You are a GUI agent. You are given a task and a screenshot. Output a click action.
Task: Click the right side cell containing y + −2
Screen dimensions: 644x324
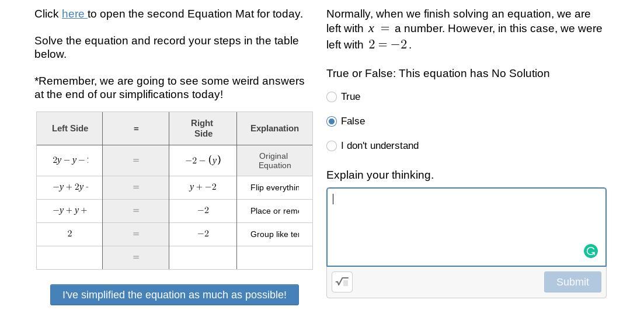tap(203, 187)
